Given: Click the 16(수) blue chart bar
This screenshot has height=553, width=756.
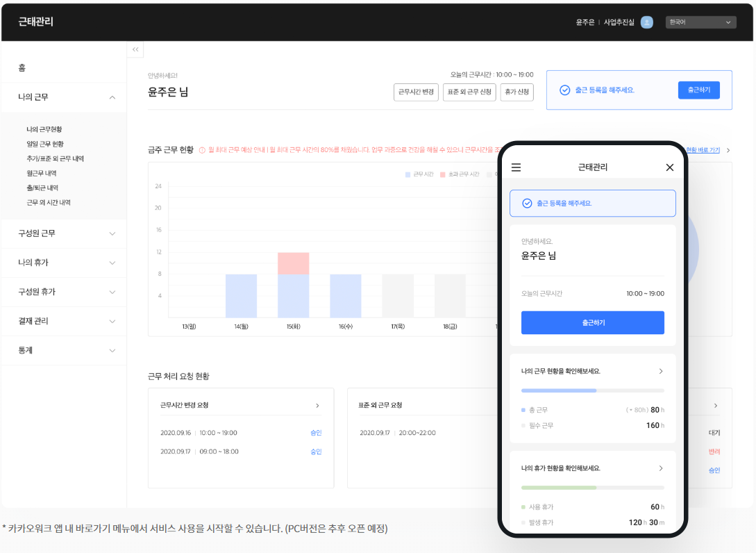Looking at the screenshot, I should 346,296.
